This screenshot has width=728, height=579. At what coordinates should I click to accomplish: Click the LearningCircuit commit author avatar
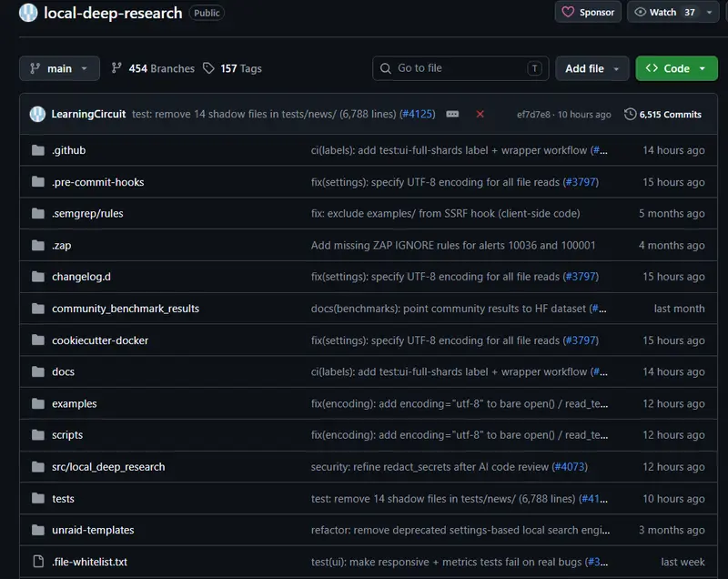pos(37,114)
